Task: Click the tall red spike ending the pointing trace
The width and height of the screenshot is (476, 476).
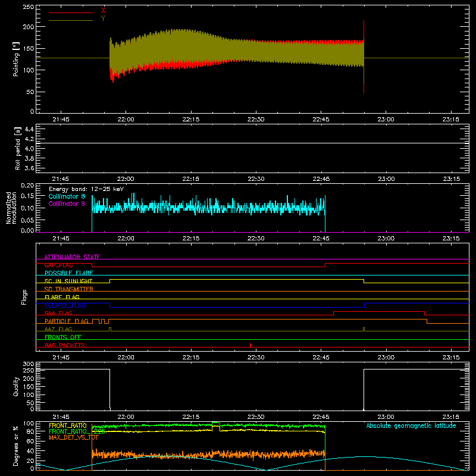Action: [x=364, y=57]
